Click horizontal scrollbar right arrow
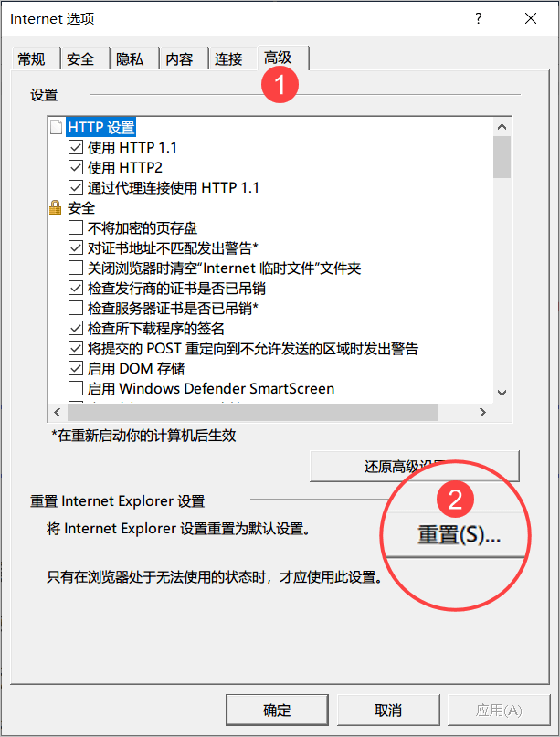 click(x=482, y=412)
